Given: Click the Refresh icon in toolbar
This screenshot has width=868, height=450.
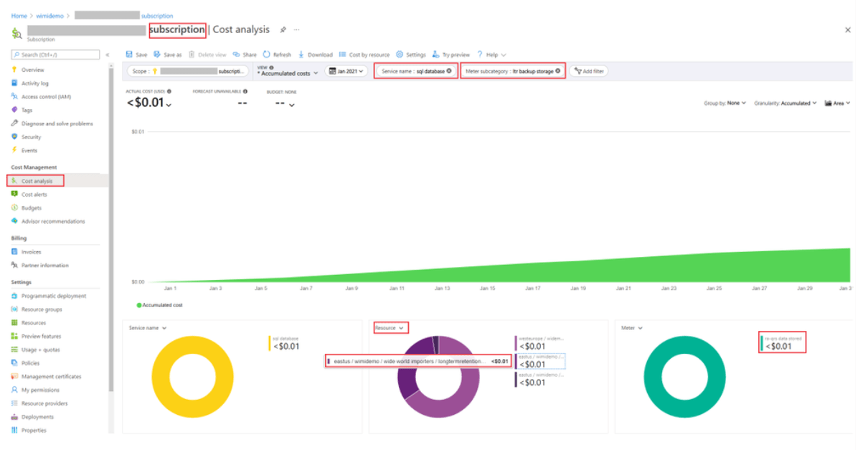Looking at the screenshot, I should coord(267,55).
